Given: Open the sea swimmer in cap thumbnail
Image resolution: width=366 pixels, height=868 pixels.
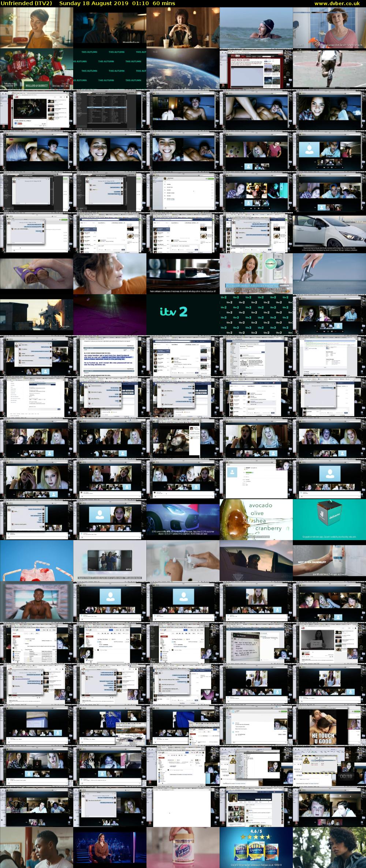Looking at the screenshot, I should (x=256, y=28).
